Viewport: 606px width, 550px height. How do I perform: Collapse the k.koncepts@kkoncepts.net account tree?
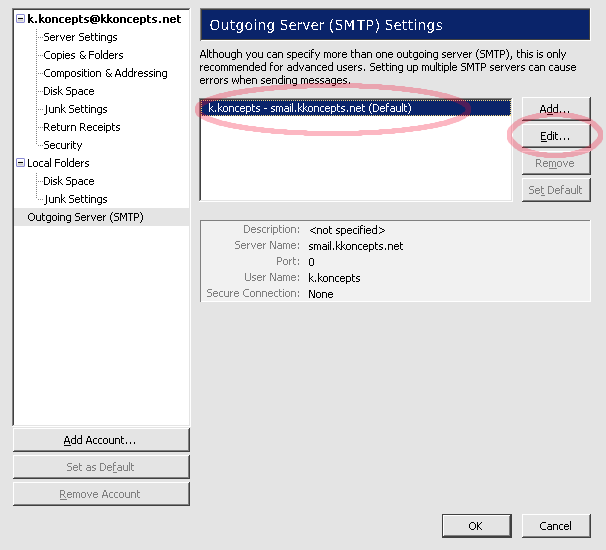[x=20, y=19]
